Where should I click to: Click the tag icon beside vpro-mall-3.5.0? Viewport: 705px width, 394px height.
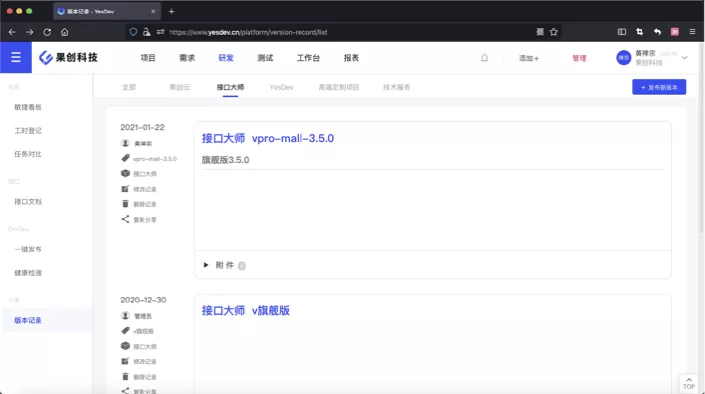[x=125, y=158]
